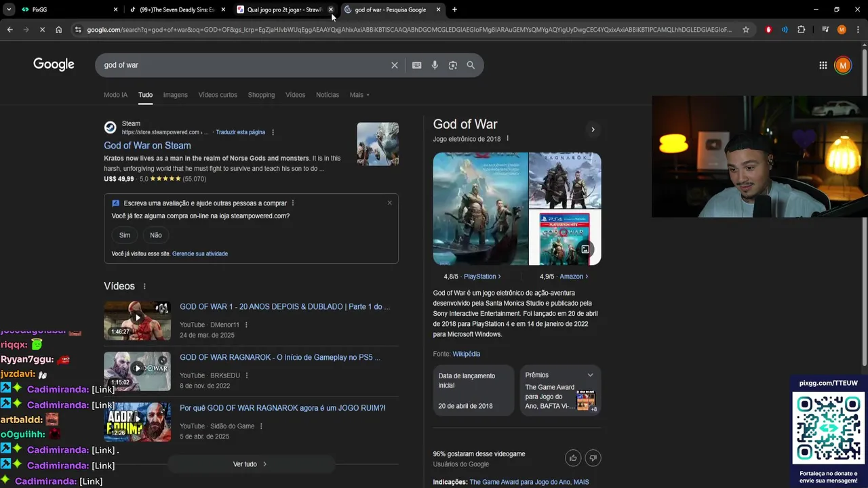This screenshot has height=488, width=868.
Task: Answer Não to the purchase question
Action: tap(156, 235)
